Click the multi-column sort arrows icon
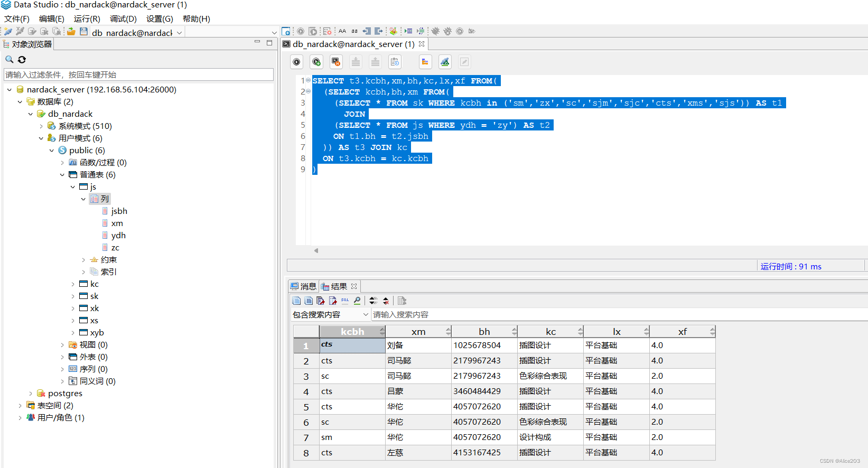Viewport: 868px width, 468px height. [373, 301]
